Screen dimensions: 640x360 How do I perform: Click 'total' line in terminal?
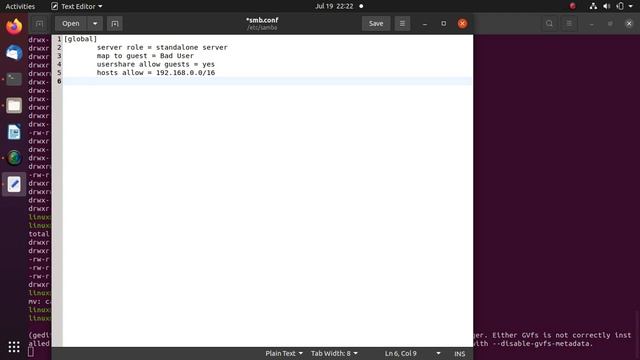pos(39,234)
